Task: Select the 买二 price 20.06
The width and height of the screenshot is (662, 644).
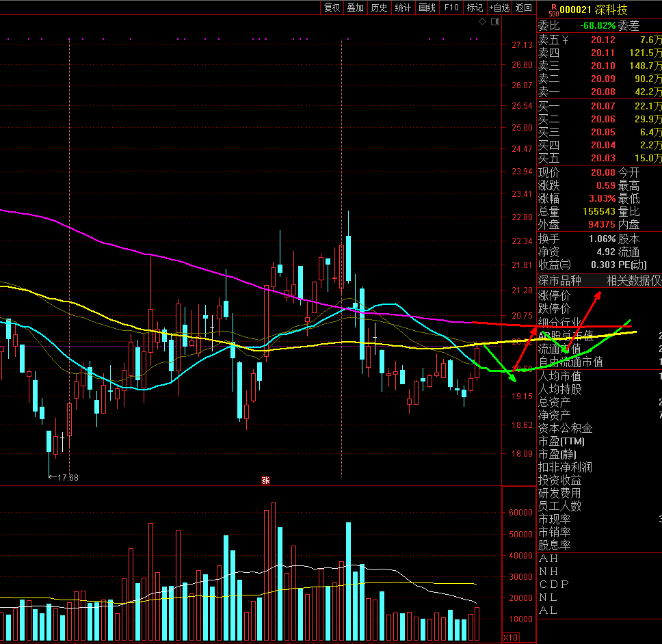Action: point(603,119)
